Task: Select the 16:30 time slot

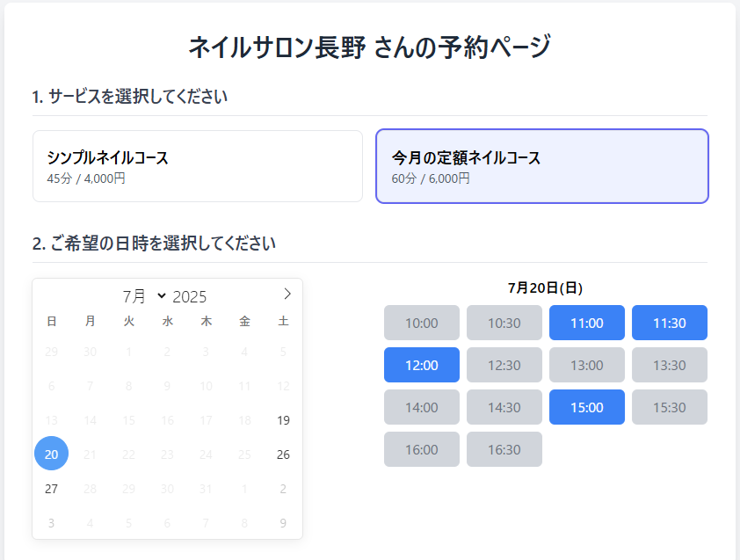Action: 504,449
